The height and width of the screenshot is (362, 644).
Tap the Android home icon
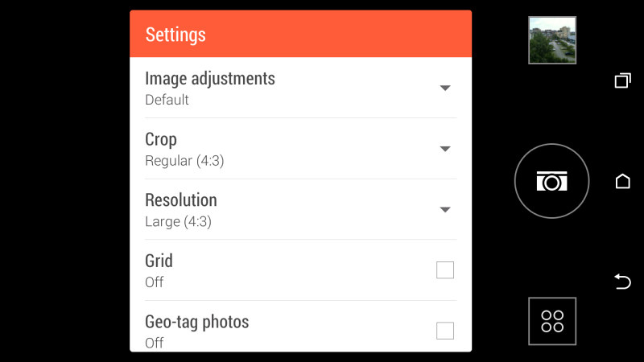click(622, 181)
